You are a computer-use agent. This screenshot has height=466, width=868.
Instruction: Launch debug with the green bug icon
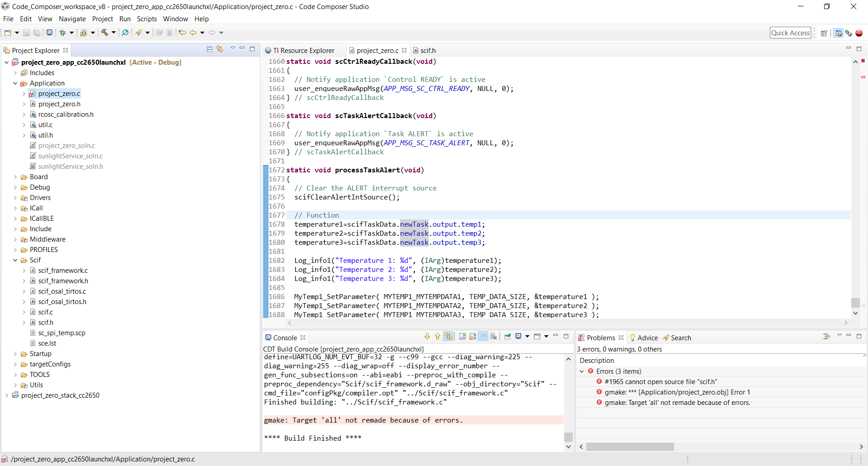tap(63, 33)
